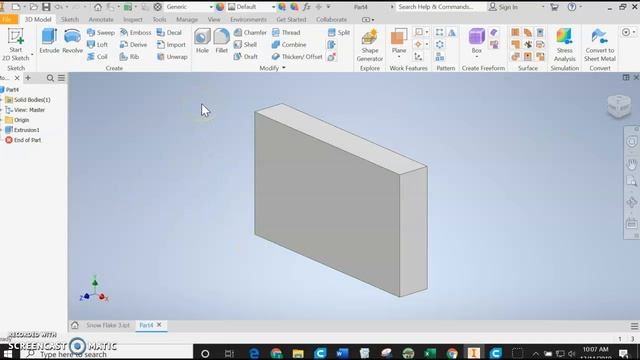This screenshot has width=640, height=360.
Task: Create a work Plane
Action: click(399, 40)
